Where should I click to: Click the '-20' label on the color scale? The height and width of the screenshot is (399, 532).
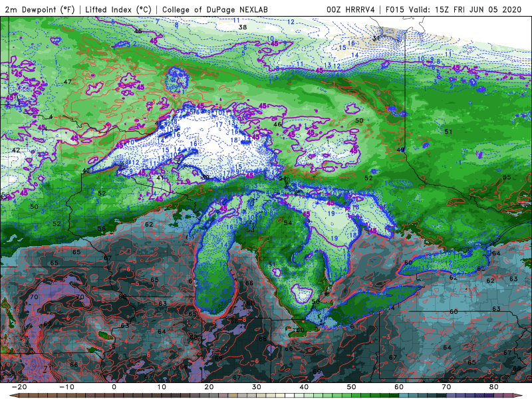click(x=19, y=387)
